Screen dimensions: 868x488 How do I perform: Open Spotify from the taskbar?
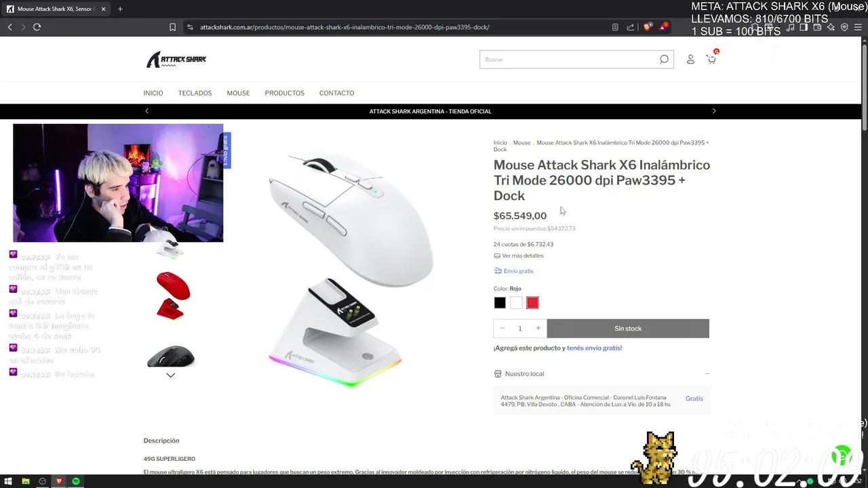76,481
